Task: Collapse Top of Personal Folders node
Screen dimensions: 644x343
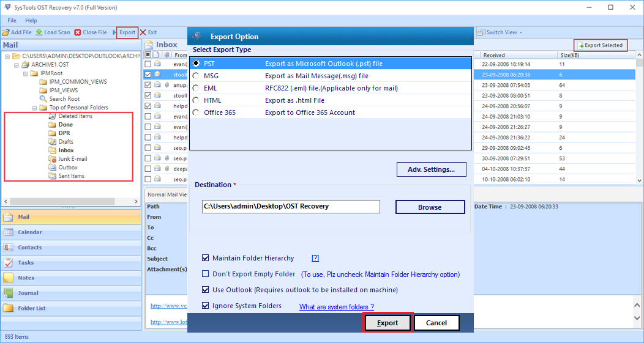Action: point(34,108)
